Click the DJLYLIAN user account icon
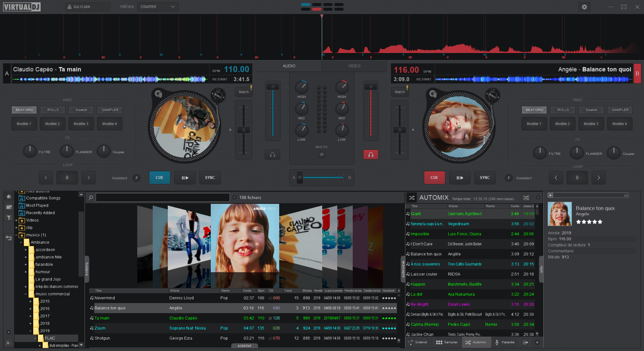Screen dimensions: 644x351 click(69, 7)
